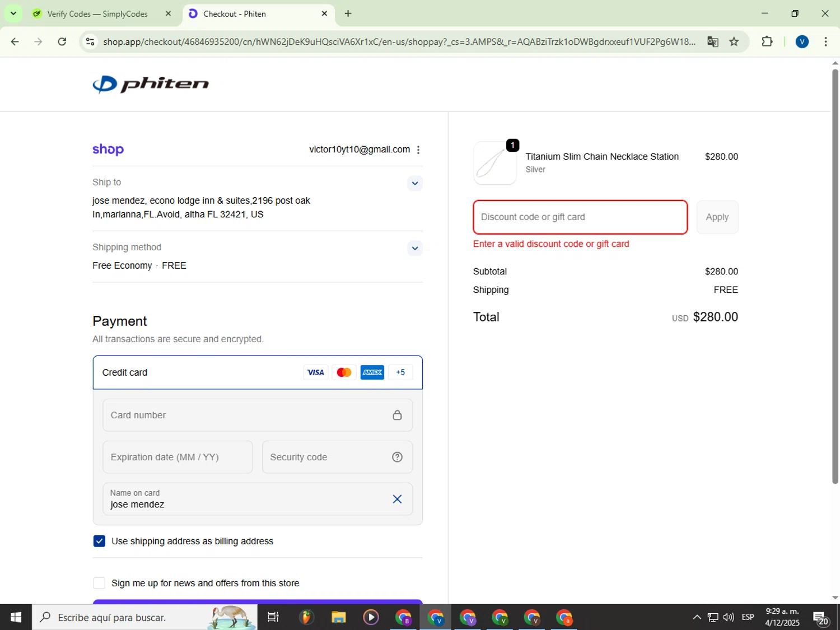Open the ESP language indicator

tap(748, 617)
